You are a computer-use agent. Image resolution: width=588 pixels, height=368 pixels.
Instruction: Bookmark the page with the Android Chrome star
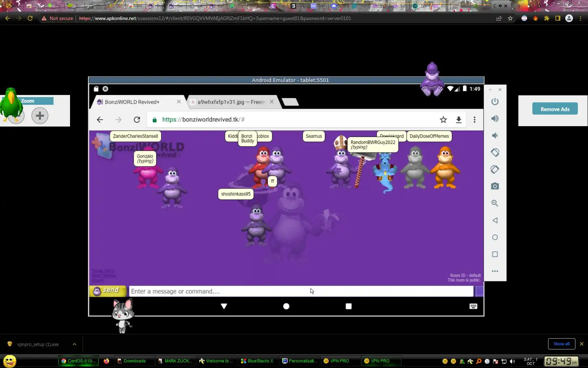coord(443,120)
